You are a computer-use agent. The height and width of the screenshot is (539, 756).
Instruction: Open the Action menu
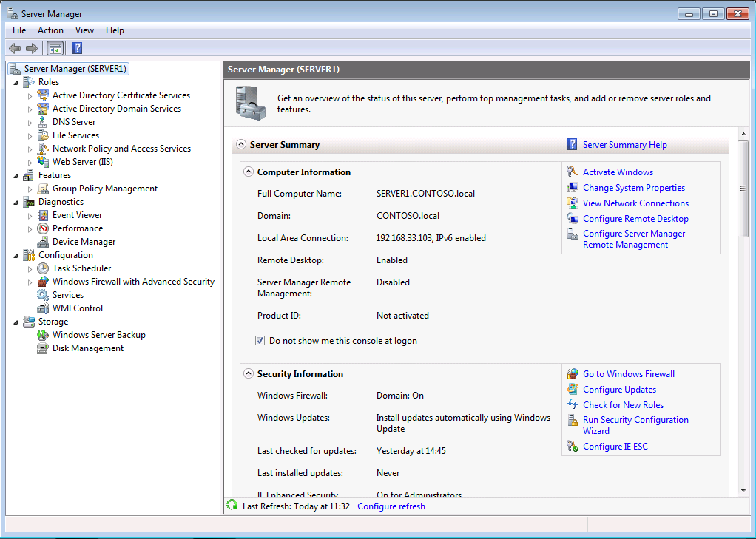[x=50, y=30]
